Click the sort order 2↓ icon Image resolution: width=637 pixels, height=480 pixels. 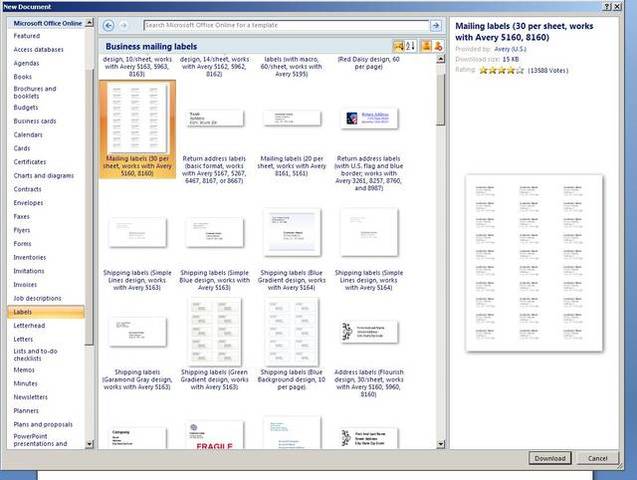410,46
